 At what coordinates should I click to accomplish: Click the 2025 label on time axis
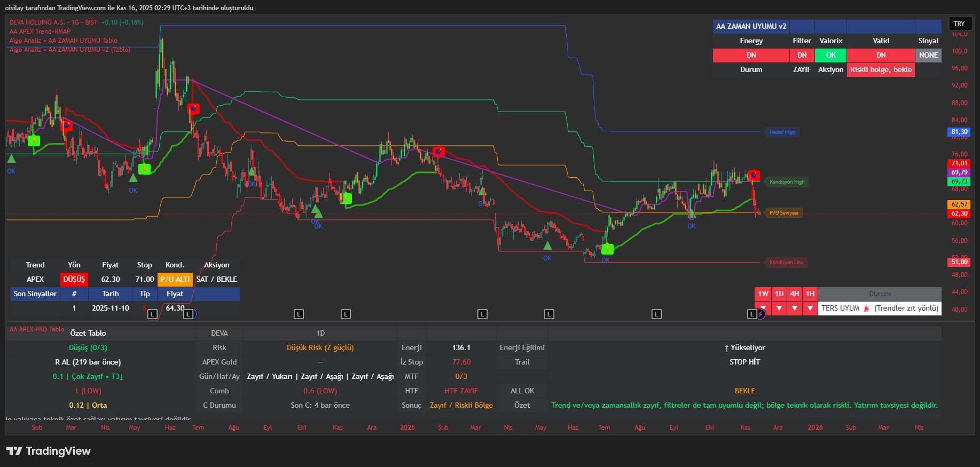[x=407, y=428]
